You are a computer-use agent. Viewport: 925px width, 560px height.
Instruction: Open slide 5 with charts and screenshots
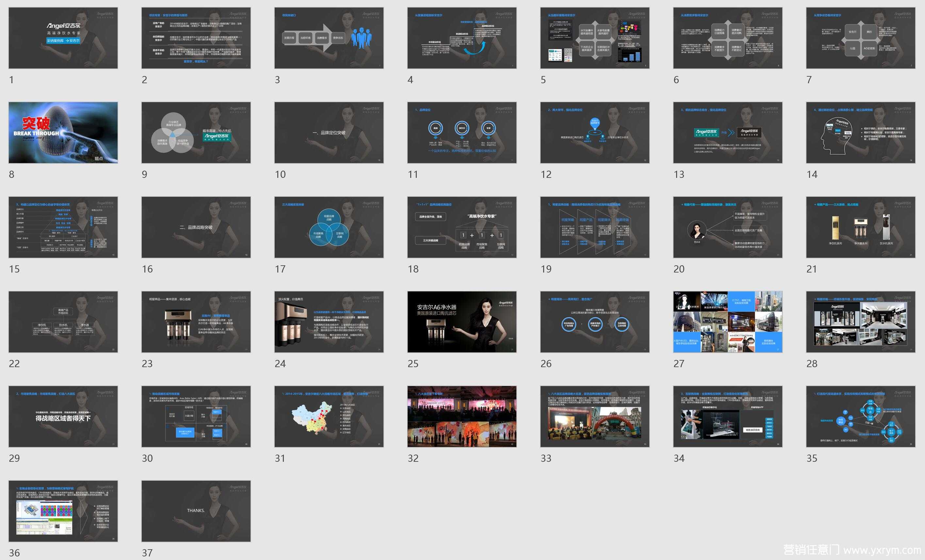coord(595,38)
